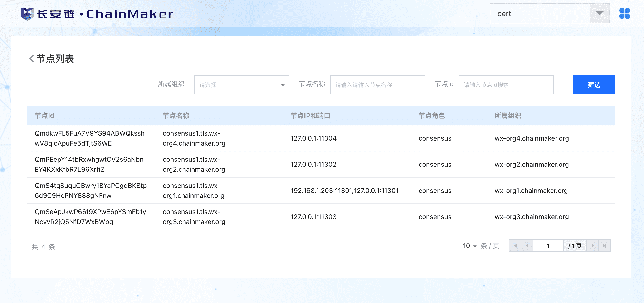Screen dimensions: 644x303
Task: Go to first page pagination icon
Action: (515, 246)
